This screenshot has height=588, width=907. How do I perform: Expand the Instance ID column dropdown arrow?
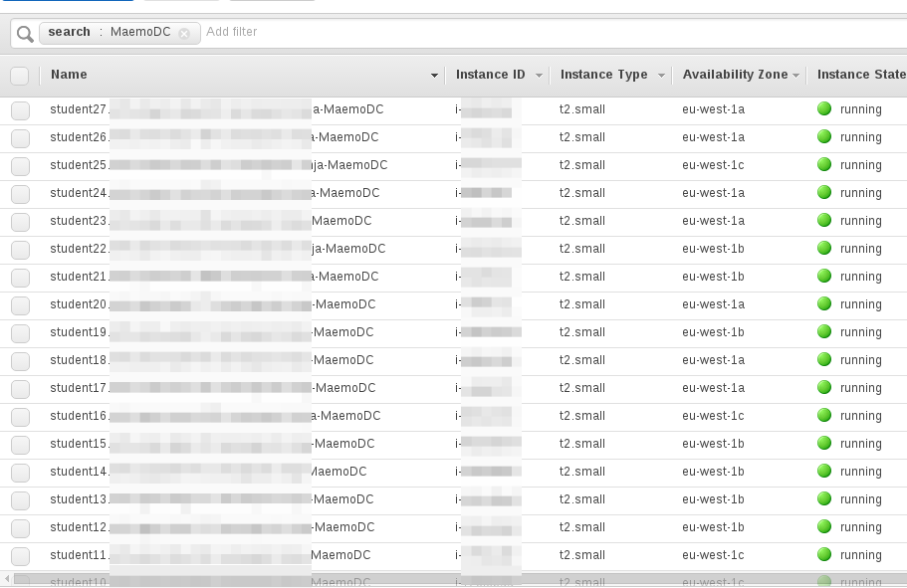click(539, 76)
